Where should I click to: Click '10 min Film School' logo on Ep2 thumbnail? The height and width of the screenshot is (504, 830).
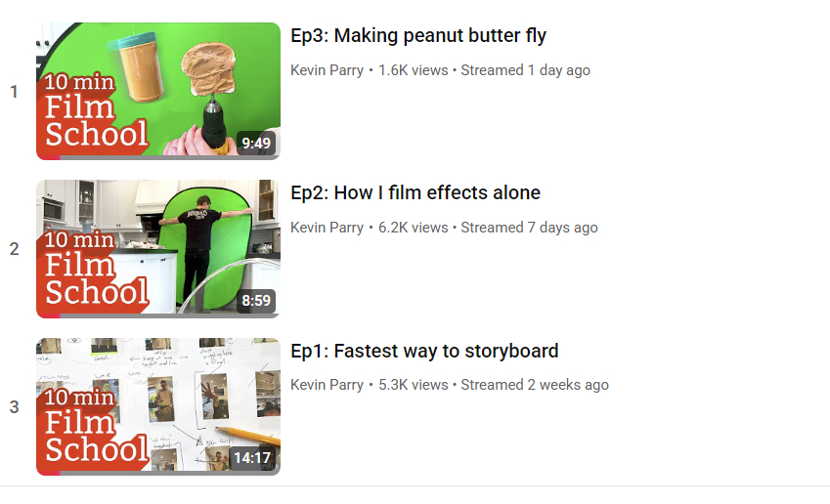94,270
